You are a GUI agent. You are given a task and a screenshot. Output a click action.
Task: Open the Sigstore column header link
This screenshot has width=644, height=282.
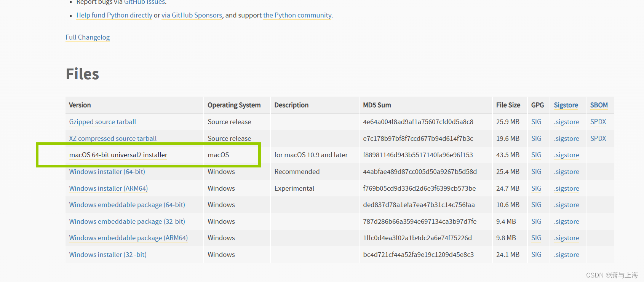tap(566, 105)
